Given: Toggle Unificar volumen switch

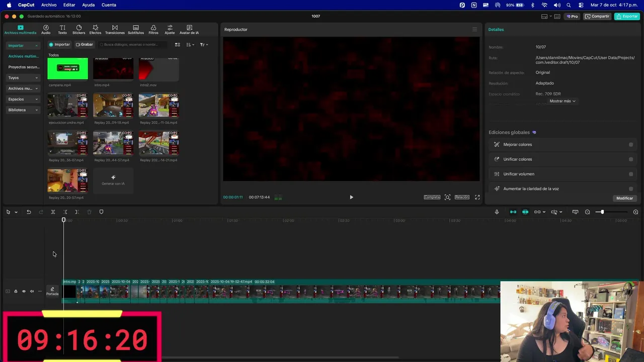Looking at the screenshot, I should click(x=631, y=174).
